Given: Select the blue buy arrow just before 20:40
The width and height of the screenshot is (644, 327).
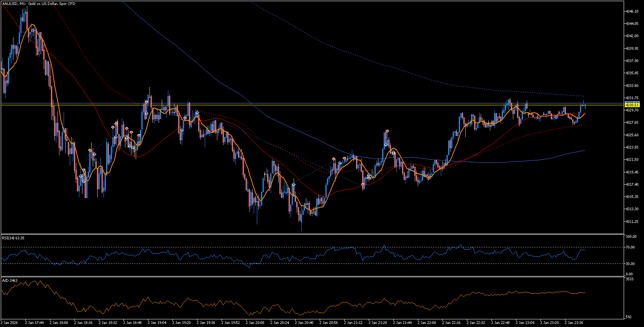Looking at the screenshot, I should (294, 185).
